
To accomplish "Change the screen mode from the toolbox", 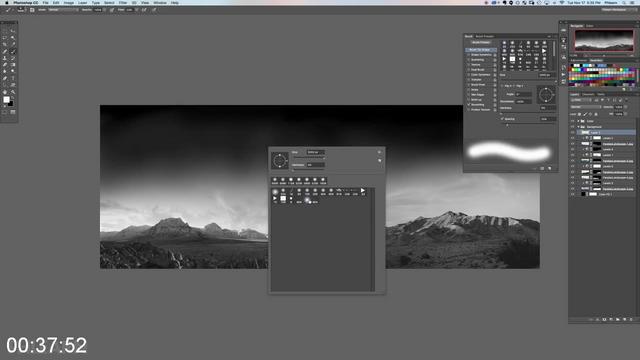I will point(13,112).
